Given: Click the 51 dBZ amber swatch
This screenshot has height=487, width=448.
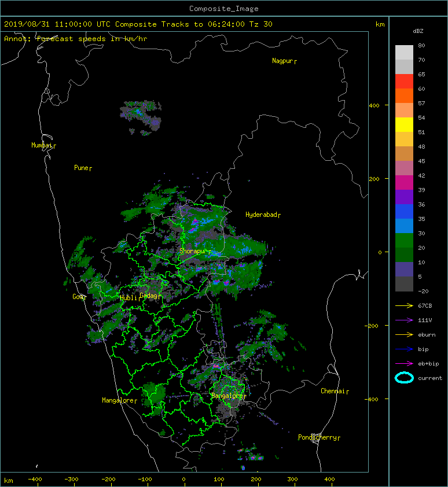Looking at the screenshot, I should [404, 139].
